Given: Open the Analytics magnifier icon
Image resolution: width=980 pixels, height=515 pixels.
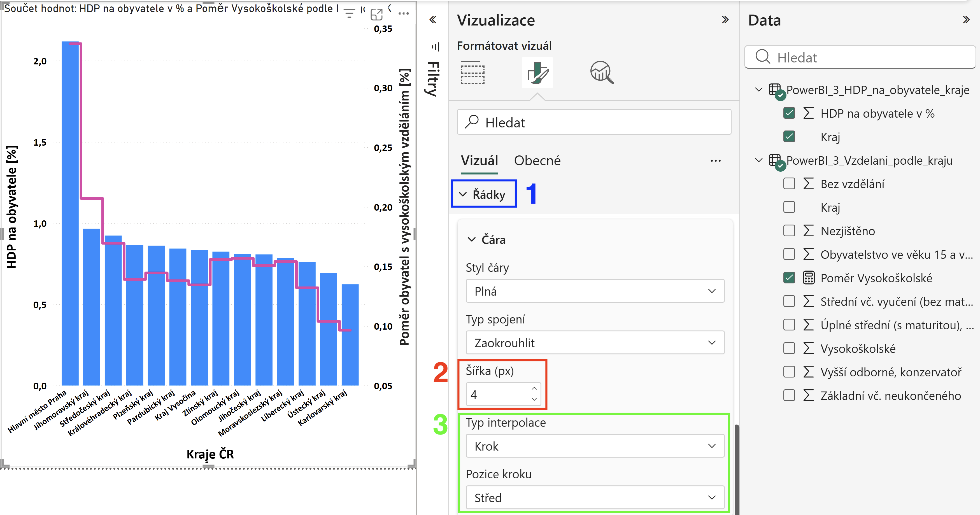Looking at the screenshot, I should coord(602,72).
